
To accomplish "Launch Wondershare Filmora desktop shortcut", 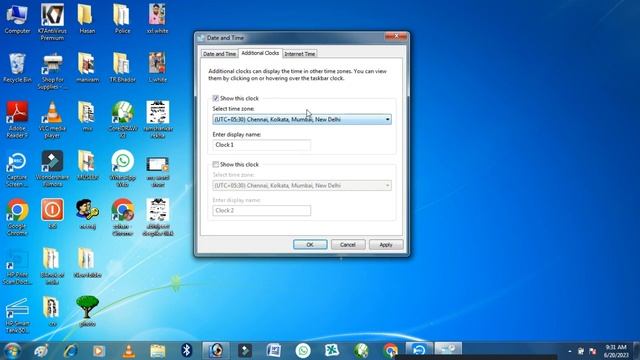I will [52, 168].
